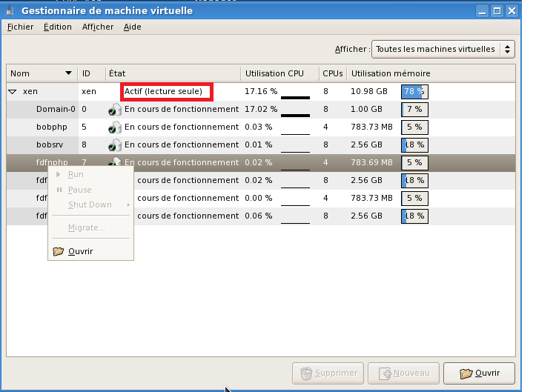Open the Fichier menu

click(21, 27)
